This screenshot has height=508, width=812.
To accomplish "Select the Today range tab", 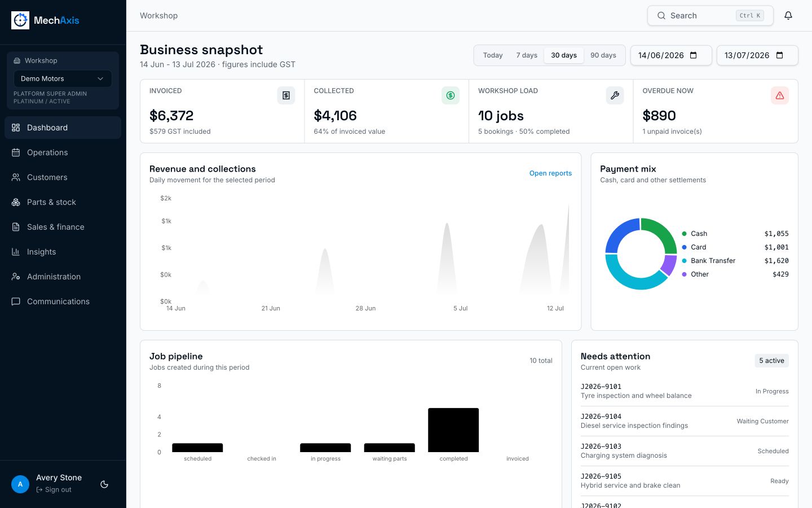I will pos(493,55).
